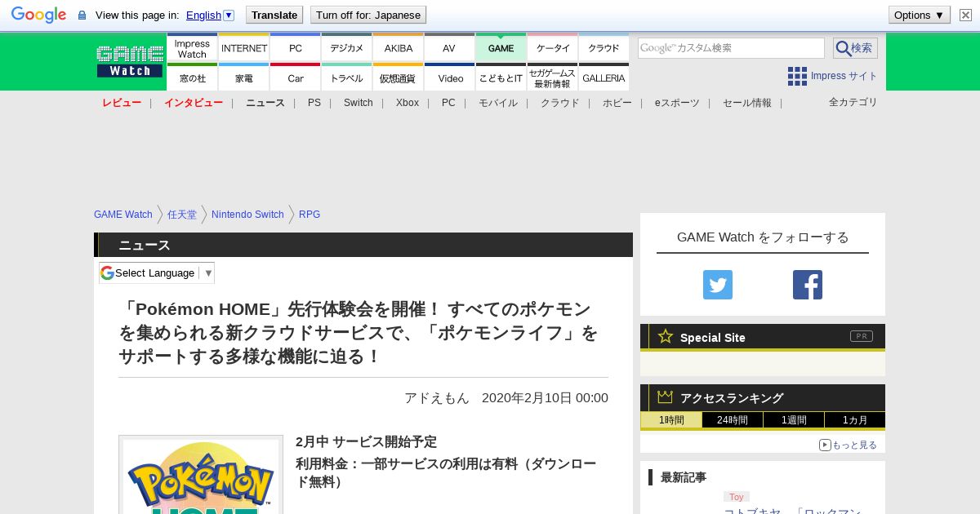Open the 窓の杜 tab
Image resolution: width=980 pixels, height=514 pixels.
(192, 78)
